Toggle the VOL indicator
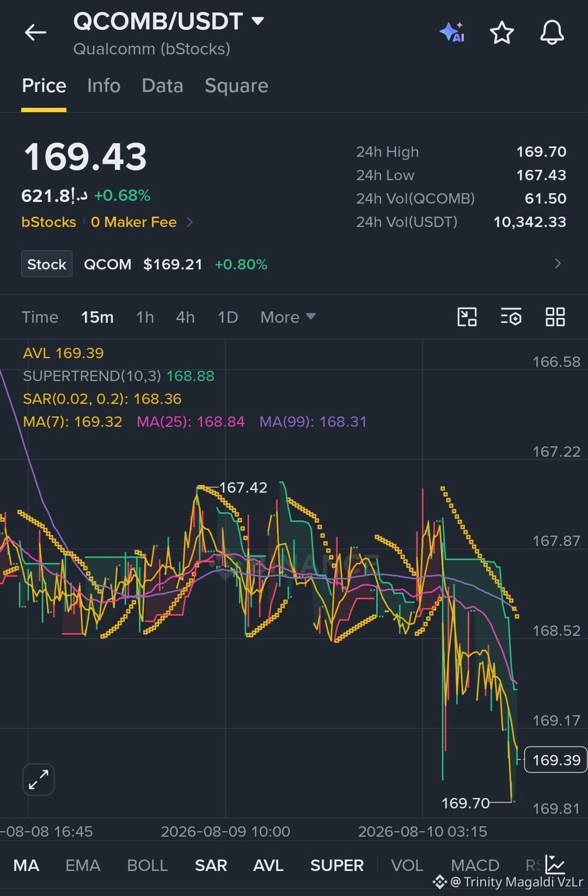This screenshot has width=588, height=896. 407,865
